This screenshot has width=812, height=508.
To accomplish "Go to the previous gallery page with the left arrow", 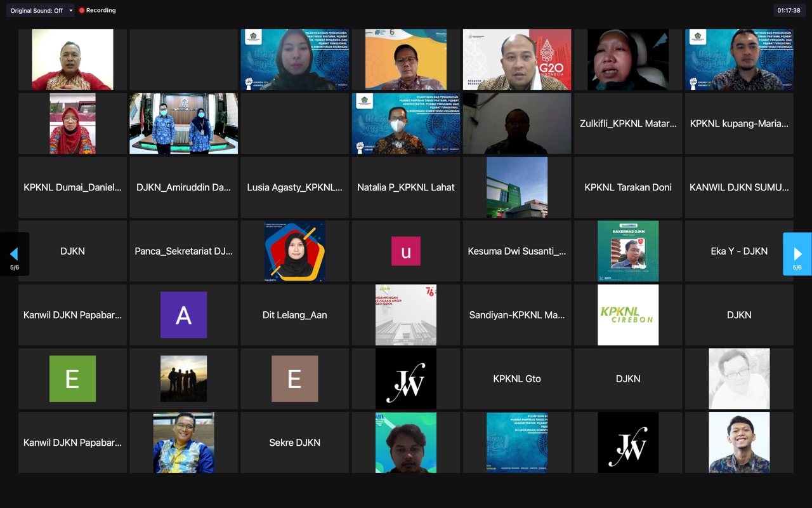I will click(x=14, y=254).
